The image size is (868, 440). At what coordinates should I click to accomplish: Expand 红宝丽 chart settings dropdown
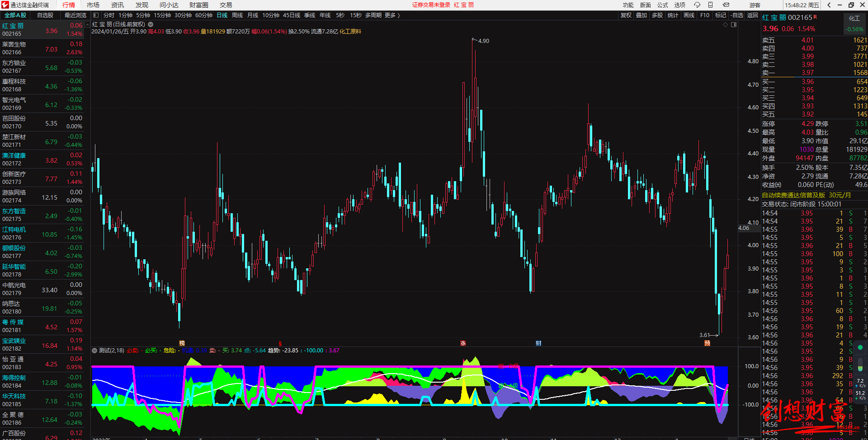coord(151,24)
